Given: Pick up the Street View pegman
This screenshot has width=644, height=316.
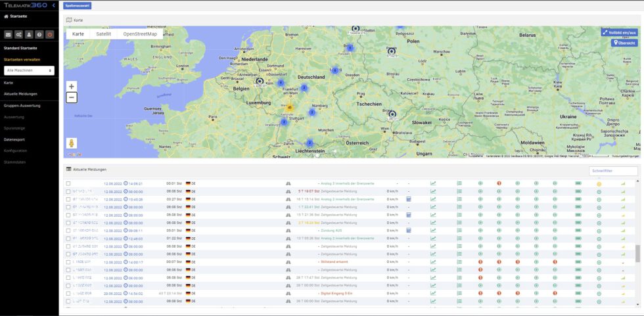Looking at the screenshot, I should [x=72, y=143].
